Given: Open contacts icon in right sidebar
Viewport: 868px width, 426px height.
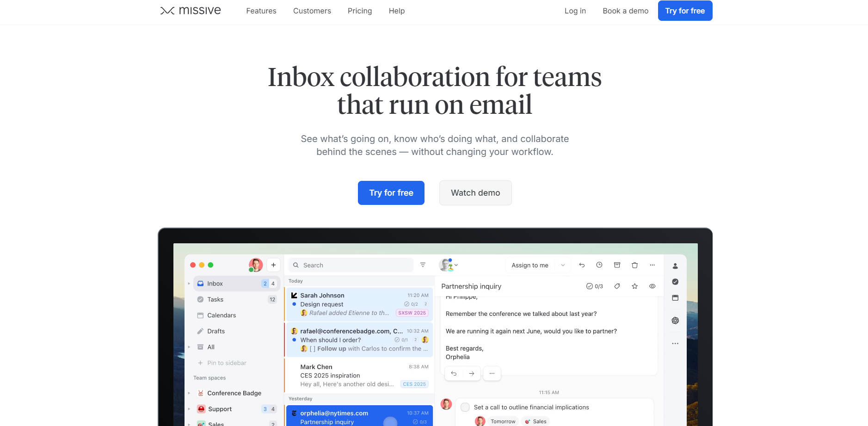Looking at the screenshot, I should coord(675,266).
